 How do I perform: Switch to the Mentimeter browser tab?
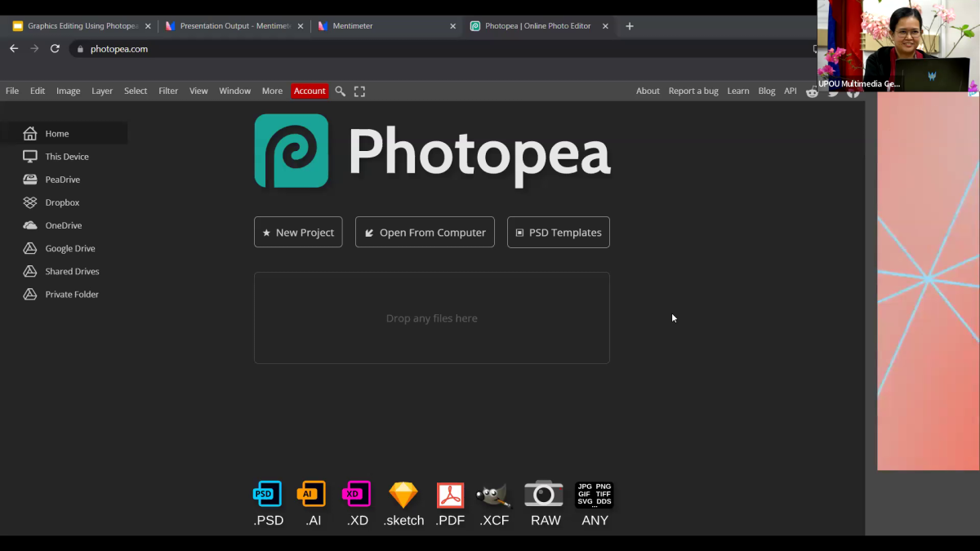coord(384,26)
